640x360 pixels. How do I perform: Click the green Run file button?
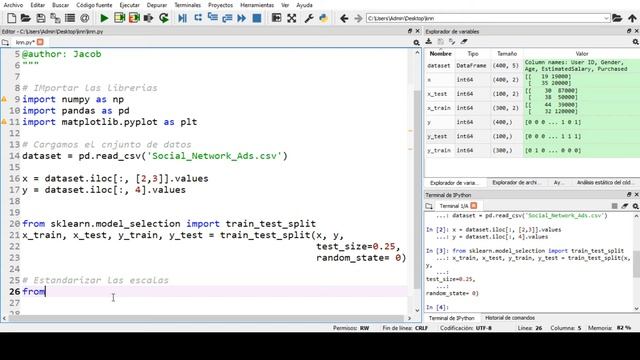104,18
